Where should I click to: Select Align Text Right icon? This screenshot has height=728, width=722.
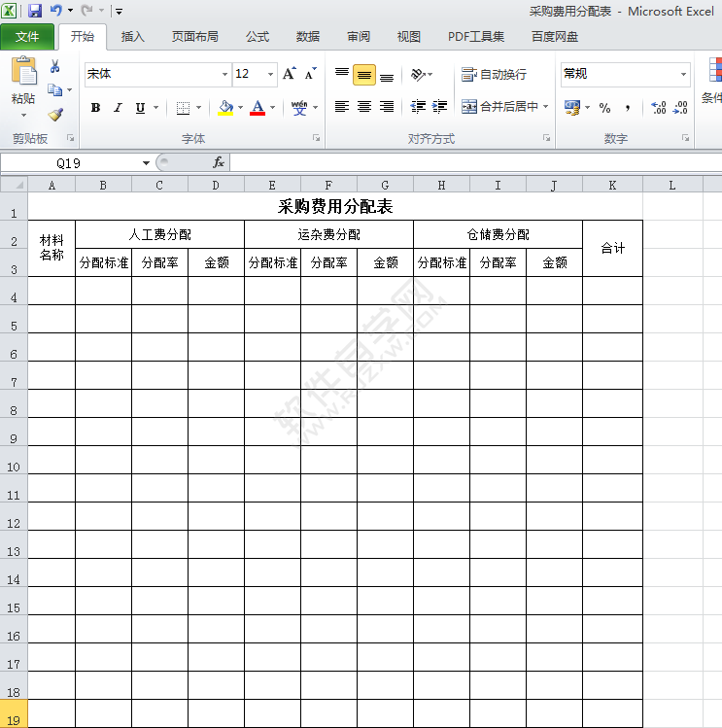tap(387, 107)
